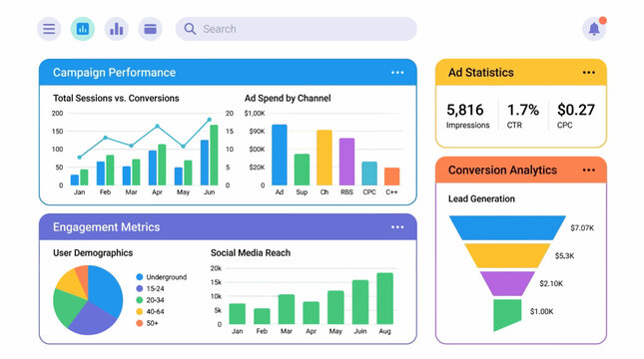
Task: Select Underground legend blue dot
Action: pyautogui.click(x=139, y=277)
